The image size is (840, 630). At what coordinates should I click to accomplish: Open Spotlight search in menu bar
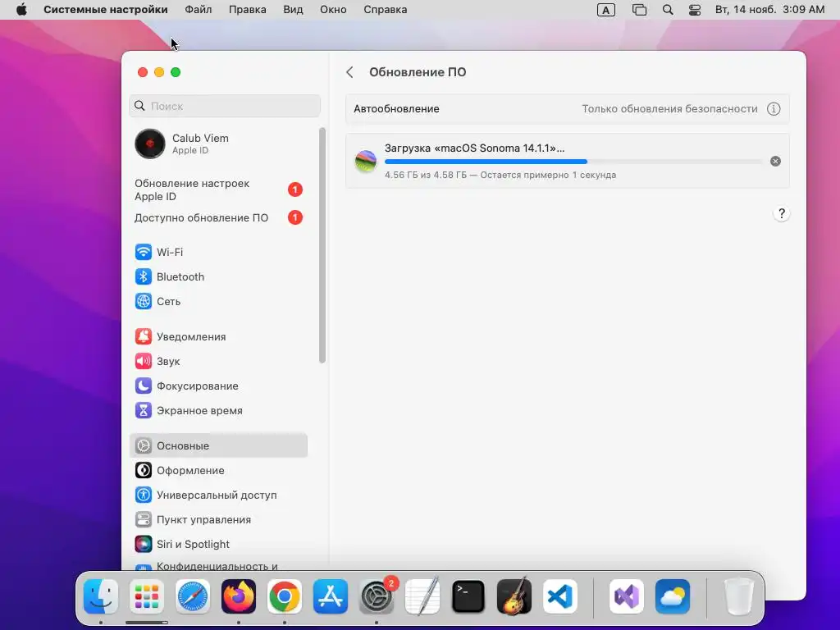tap(668, 10)
